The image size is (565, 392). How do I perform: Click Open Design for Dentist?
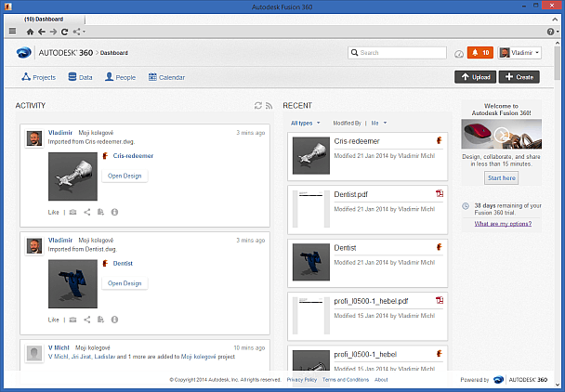point(125,283)
